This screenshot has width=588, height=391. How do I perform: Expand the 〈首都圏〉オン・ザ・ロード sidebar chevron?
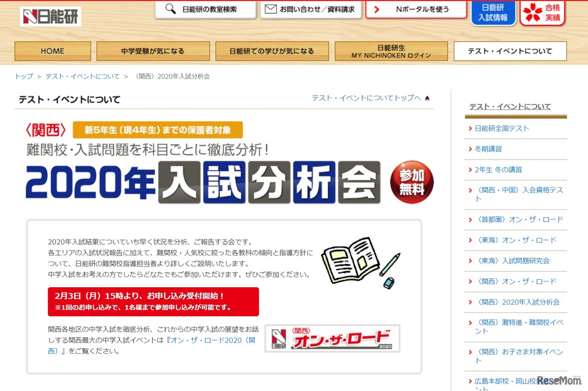pos(471,220)
